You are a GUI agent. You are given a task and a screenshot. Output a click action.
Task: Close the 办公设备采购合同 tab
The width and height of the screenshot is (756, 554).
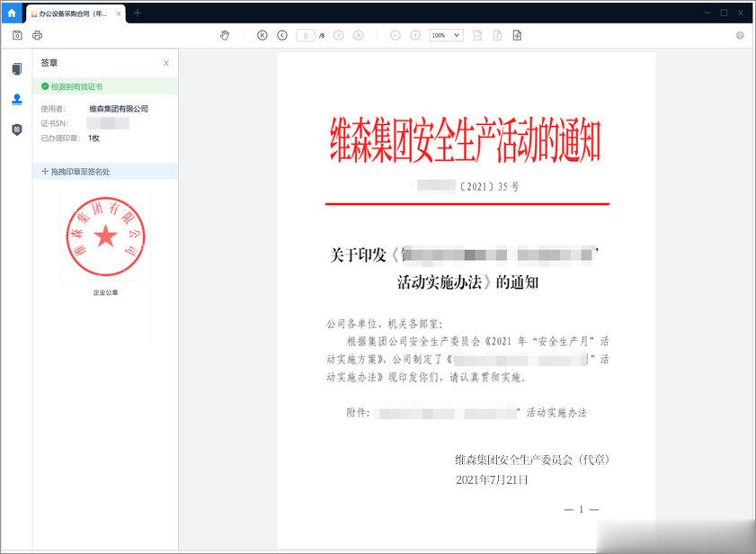pos(119,14)
